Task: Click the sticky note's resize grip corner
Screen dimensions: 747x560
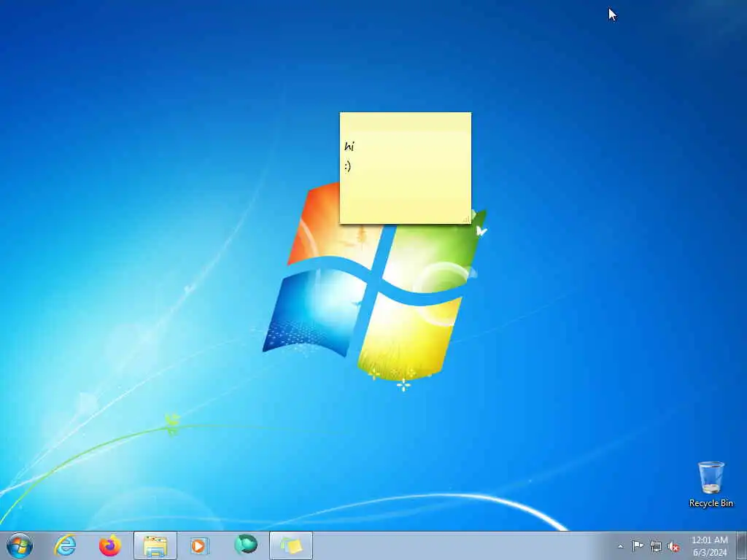Action: click(x=466, y=219)
